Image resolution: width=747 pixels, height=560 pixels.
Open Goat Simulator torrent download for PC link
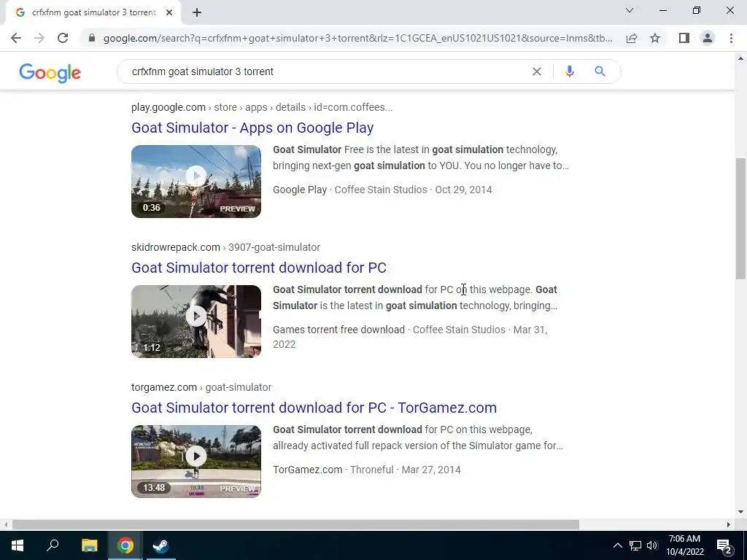[259, 268]
